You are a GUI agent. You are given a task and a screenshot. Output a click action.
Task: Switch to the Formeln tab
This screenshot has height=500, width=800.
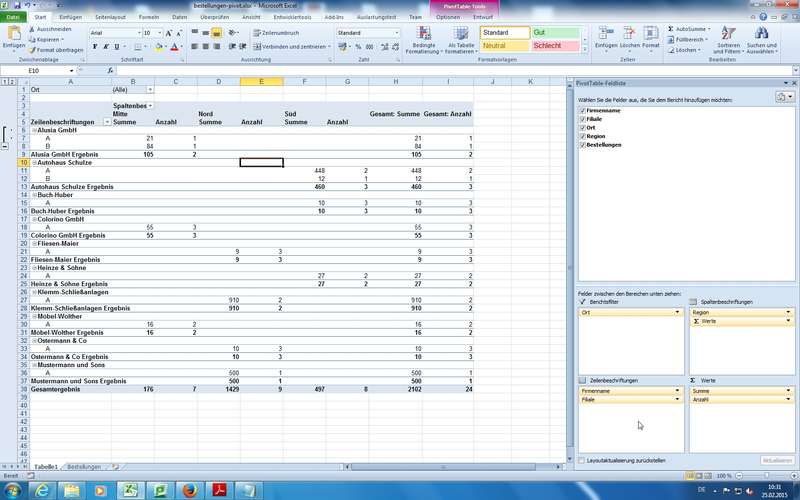(149, 17)
